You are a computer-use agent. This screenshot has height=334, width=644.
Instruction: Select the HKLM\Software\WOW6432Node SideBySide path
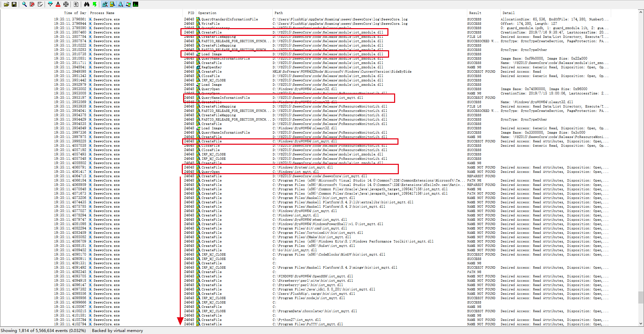342,72
